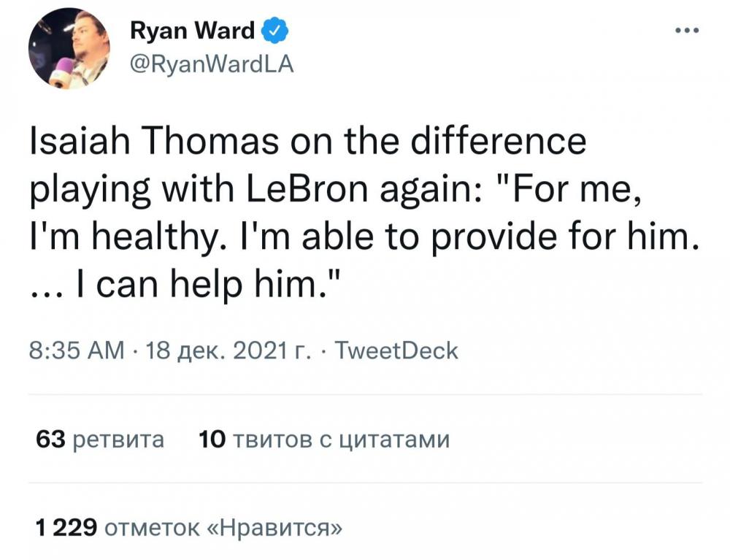Open the three-dot more options menu
730x560 pixels.
pyautogui.click(x=688, y=31)
